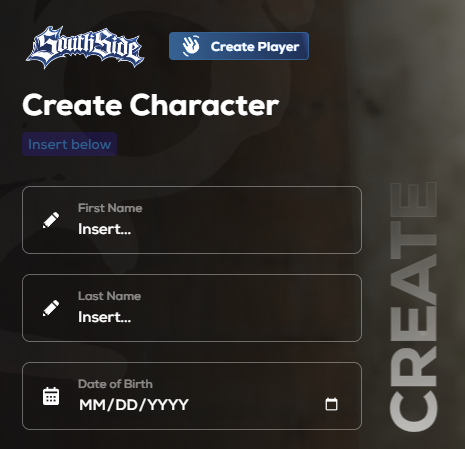The width and height of the screenshot is (465, 449).
Task: Click the pencil icon beside Last Name
Action: point(51,308)
